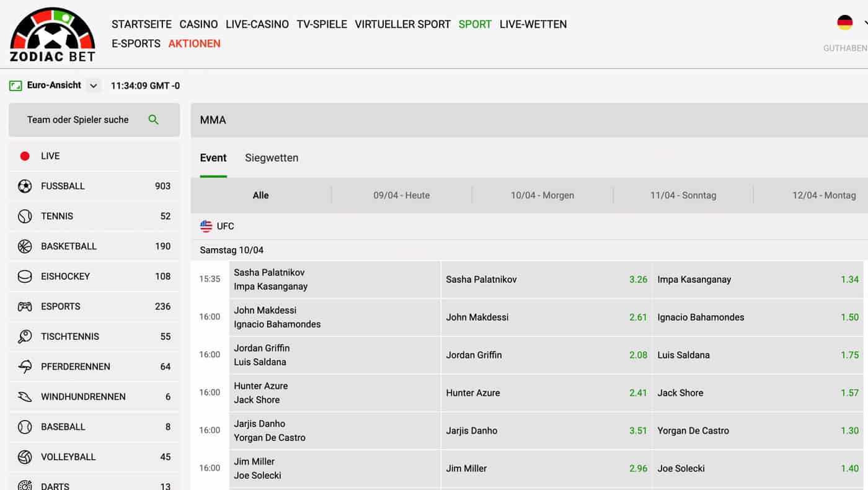The image size is (868, 490).
Task: Click the Tischtennis paddle icon
Action: [25, 336]
